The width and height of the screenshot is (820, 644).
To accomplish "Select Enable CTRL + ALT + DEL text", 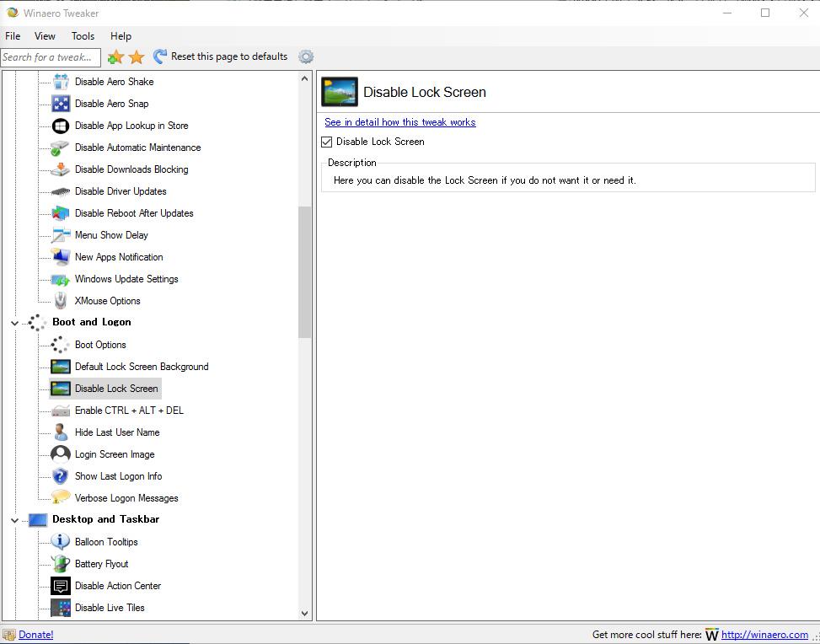I will [129, 411].
